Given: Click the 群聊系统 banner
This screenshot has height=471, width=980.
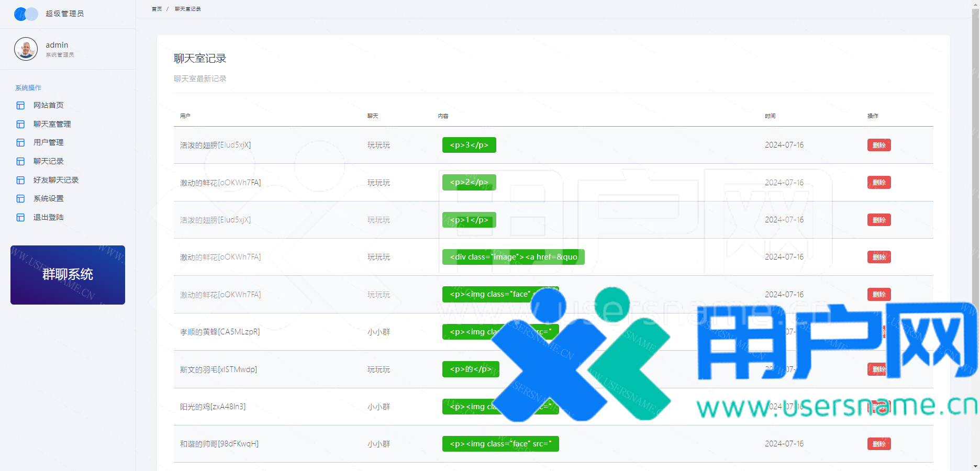Looking at the screenshot, I should pyautogui.click(x=68, y=275).
